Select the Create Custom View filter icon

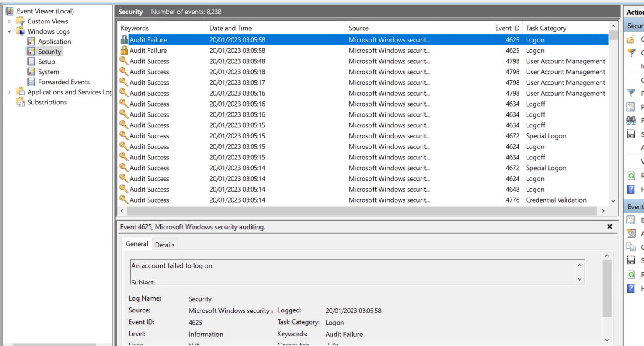point(631,52)
